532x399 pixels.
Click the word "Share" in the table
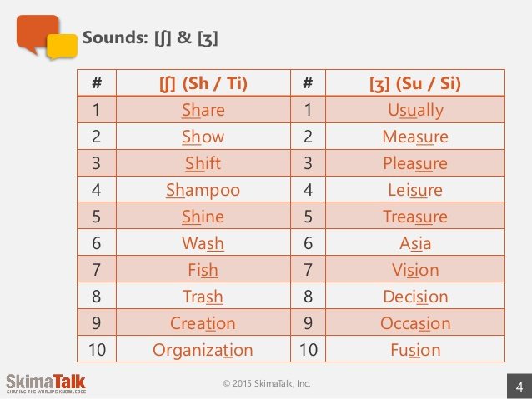click(203, 110)
